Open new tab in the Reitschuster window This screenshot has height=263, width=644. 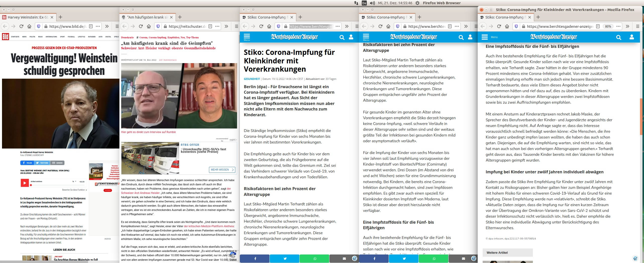click(180, 17)
